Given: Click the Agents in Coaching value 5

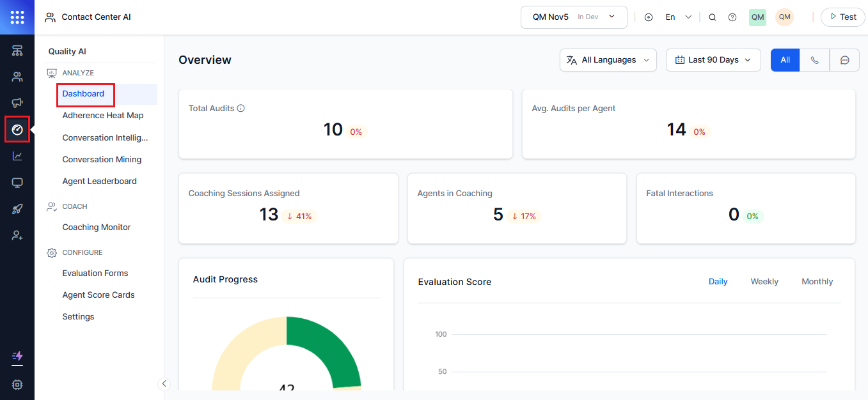Looking at the screenshot, I should (x=498, y=215).
